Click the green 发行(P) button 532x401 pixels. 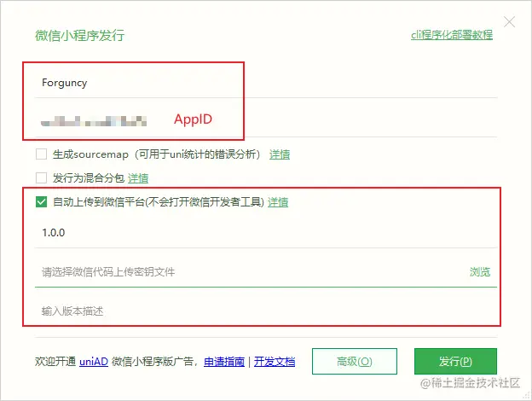pos(455,361)
